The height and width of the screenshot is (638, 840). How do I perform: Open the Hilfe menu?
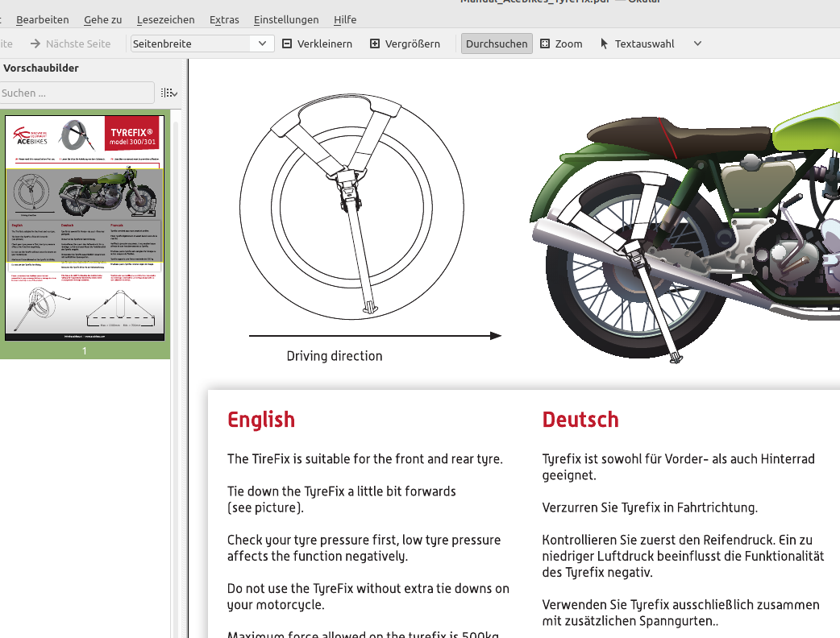345,19
